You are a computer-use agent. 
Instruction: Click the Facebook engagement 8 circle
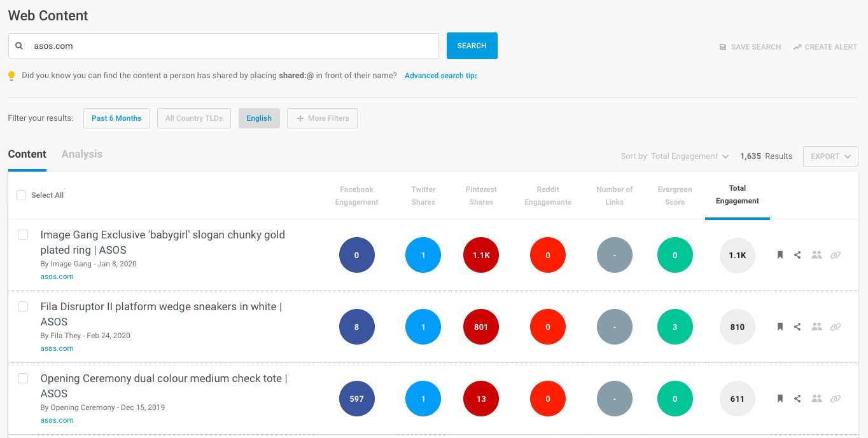coord(357,327)
